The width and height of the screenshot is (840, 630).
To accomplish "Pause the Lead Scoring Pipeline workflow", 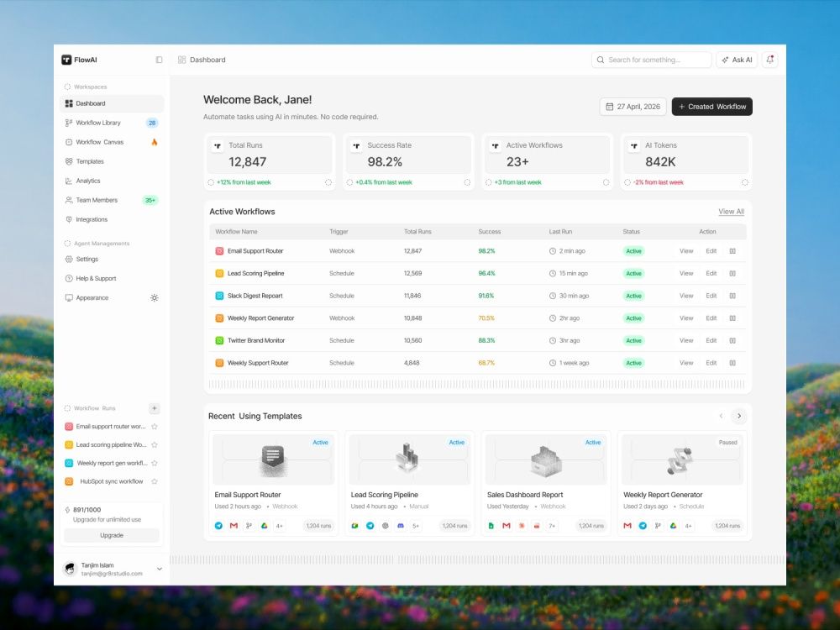I will click(732, 273).
